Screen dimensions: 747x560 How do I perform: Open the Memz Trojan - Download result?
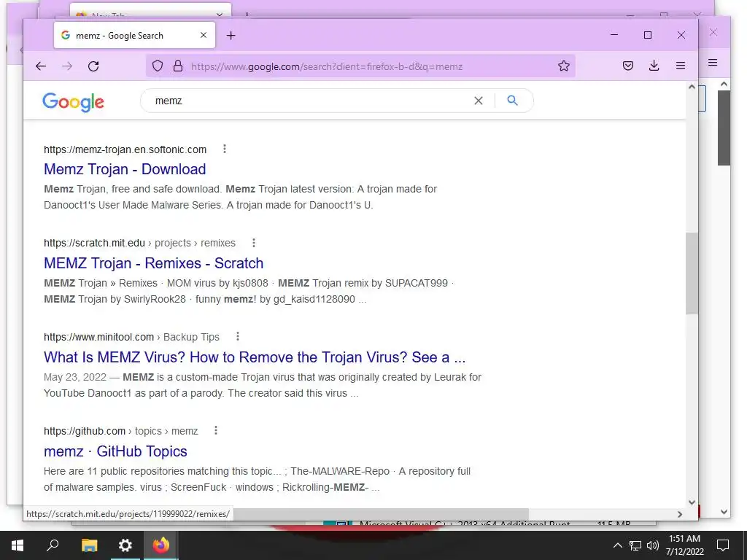[x=125, y=169]
